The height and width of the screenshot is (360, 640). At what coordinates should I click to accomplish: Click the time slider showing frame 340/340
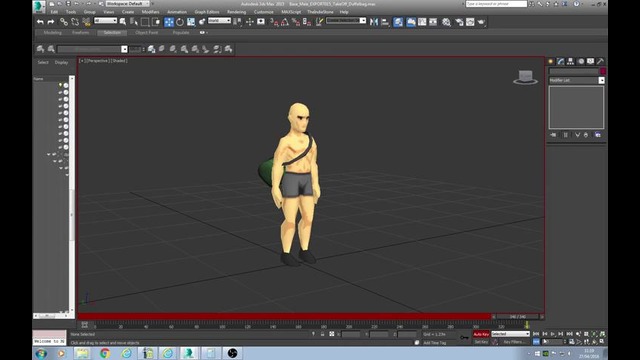[x=517, y=317]
